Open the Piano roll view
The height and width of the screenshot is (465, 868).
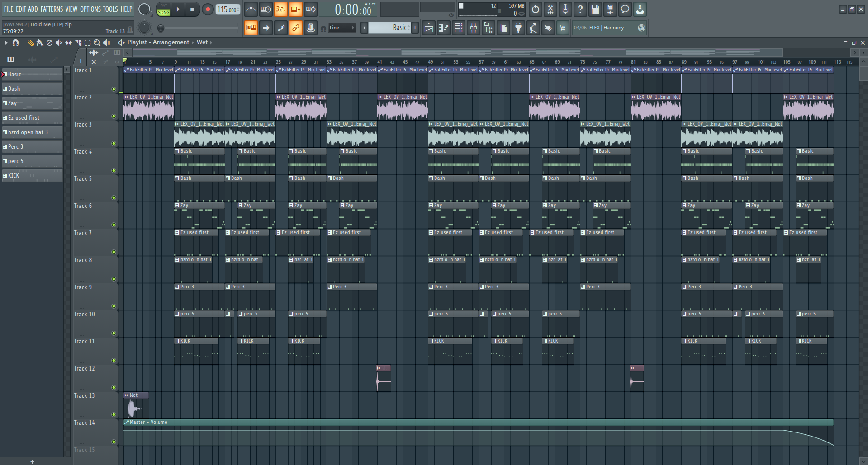[443, 28]
